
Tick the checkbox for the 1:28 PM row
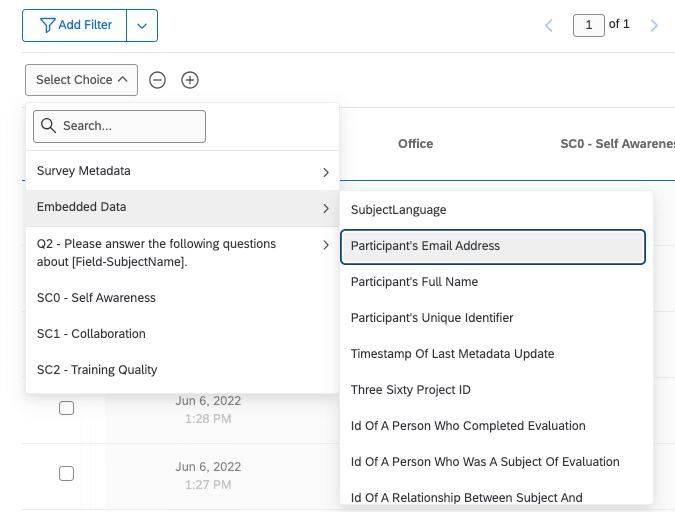66,408
